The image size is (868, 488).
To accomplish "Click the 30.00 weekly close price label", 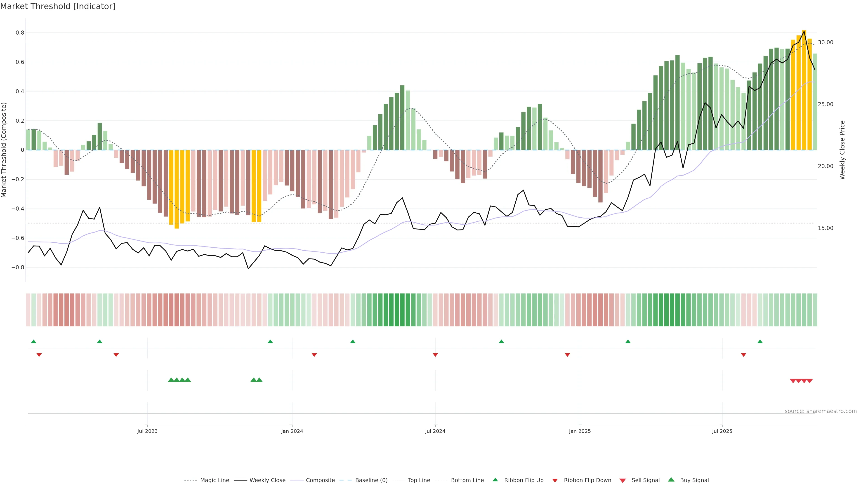I will (x=825, y=42).
